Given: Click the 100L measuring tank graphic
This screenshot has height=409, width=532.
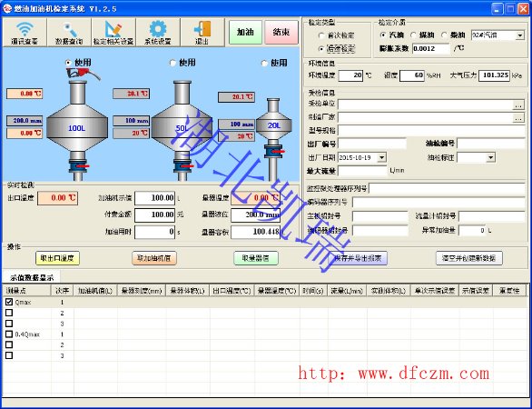Looking at the screenshot, I should 77,128.
